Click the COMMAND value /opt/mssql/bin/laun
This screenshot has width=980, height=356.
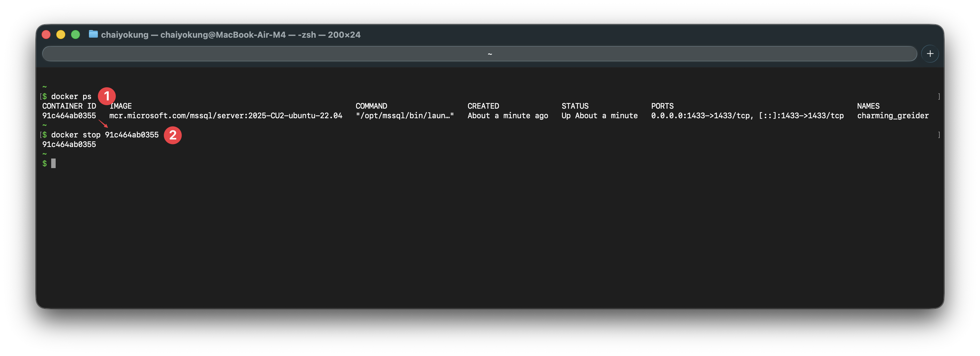click(405, 115)
